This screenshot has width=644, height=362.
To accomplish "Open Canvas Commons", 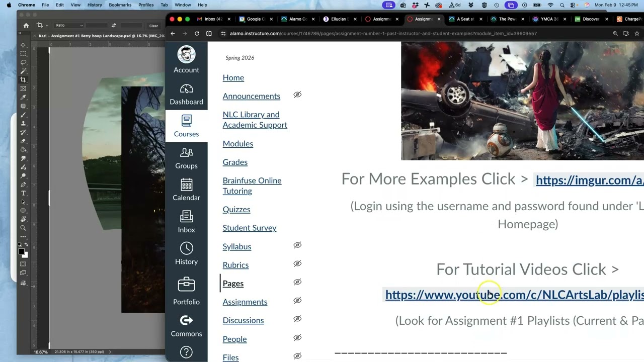I will (186, 326).
